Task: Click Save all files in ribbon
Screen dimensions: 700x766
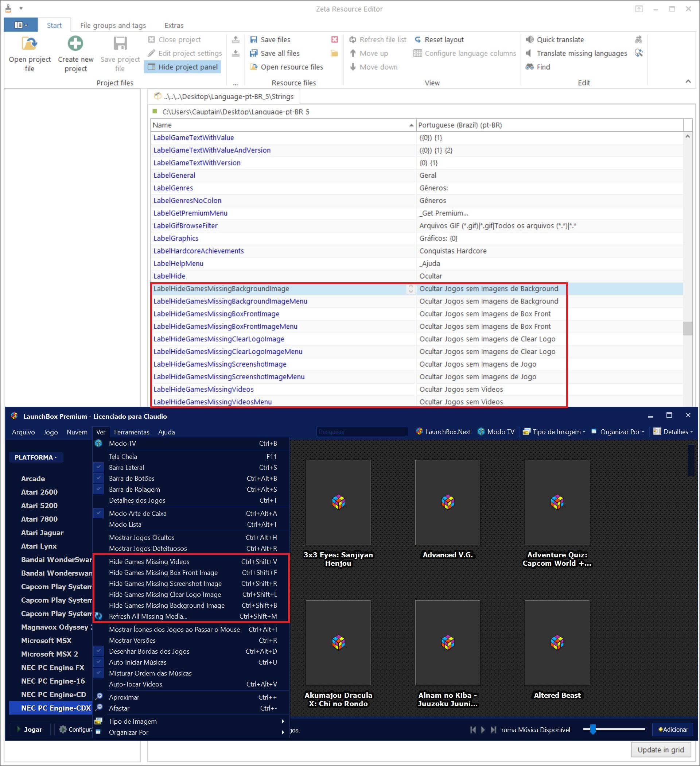Action: [x=275, y=53]
